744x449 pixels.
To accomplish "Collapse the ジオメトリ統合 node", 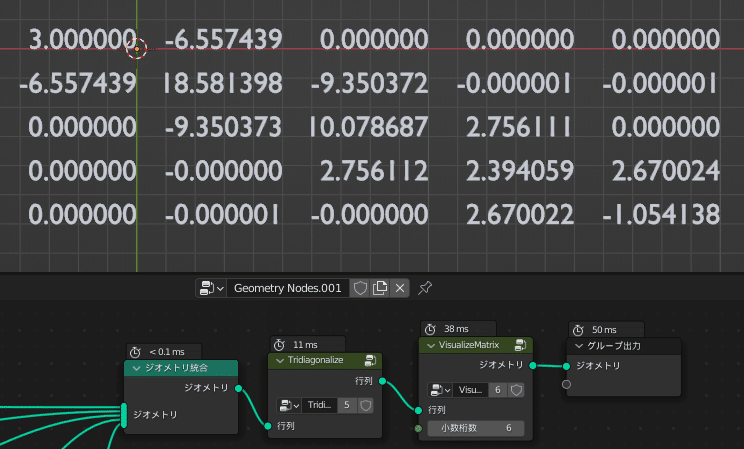I will (x=137, y=368).
